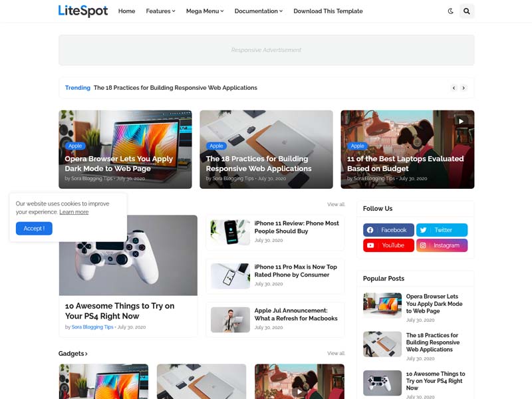The image size is (532, 399).
Task: Click the Twitter bird icon
Action: tap(424, 230)
